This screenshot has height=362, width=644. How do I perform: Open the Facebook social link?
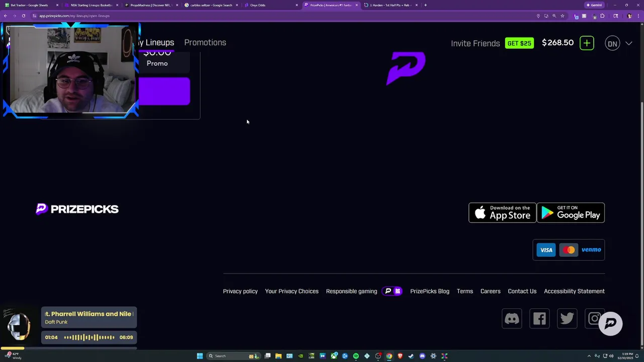click(x=539, y=319)
